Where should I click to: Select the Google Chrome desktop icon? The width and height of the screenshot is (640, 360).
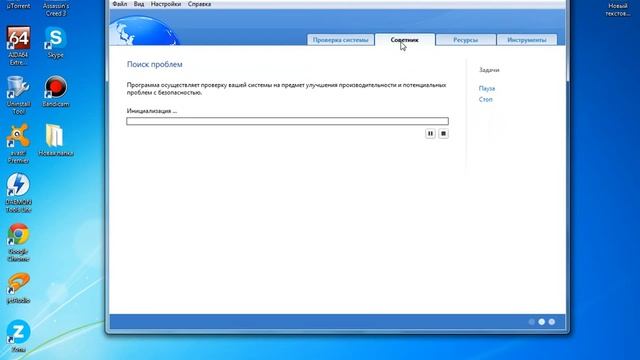tap(18, 242)
